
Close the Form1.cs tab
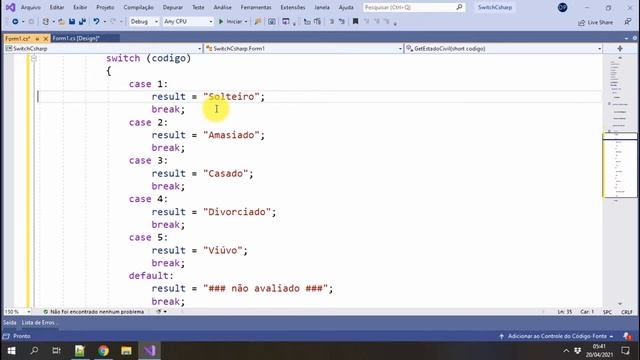[x=46, y=38]
